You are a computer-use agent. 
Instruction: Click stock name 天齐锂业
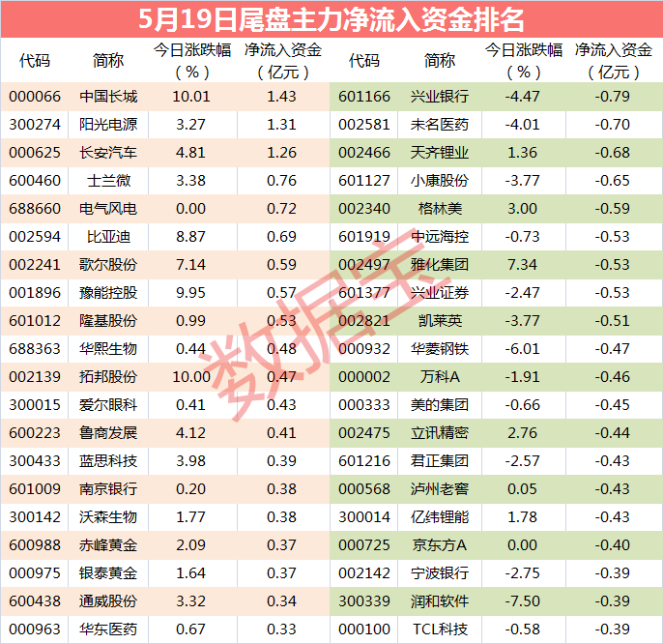click(440, 153)
